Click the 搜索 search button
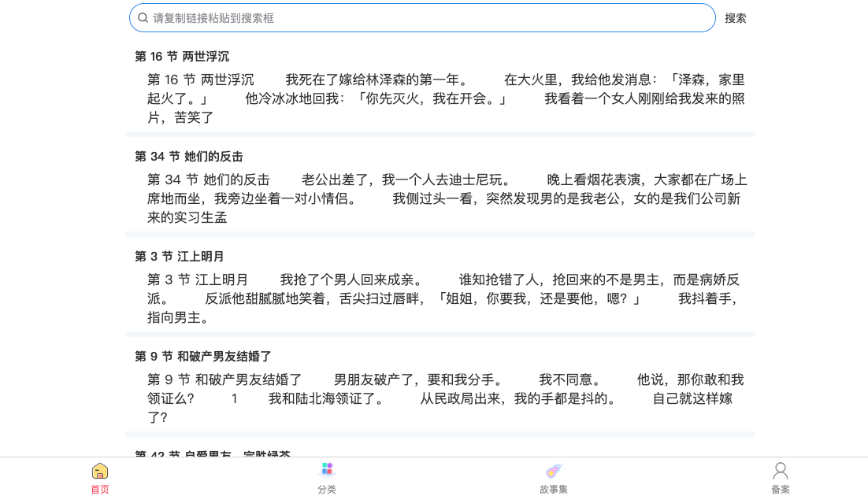868x496 pixels. [x=736, y=17]
